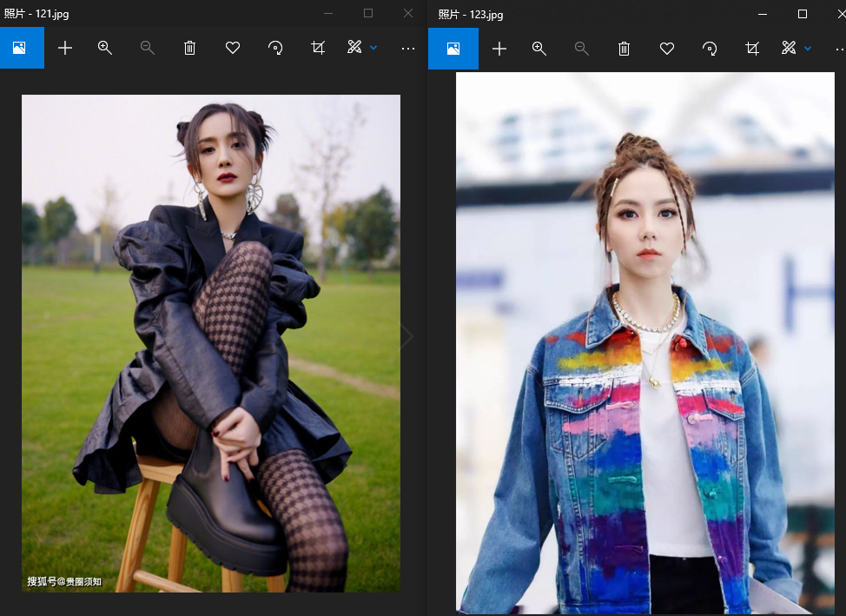Open the gallery view in the 123.jpg window

(x=453, y=49)
